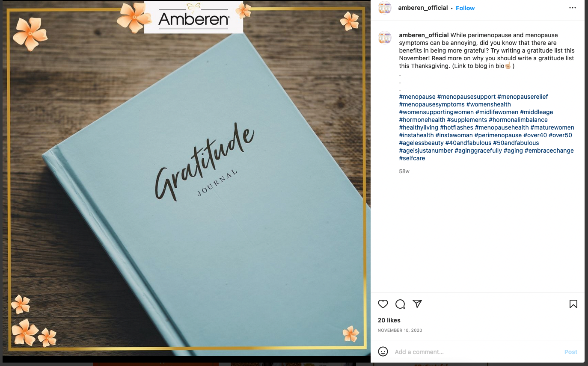The image size is (588, 366).
Task: Click amberen_official avatar beside the caption
Action: [385, 38]
